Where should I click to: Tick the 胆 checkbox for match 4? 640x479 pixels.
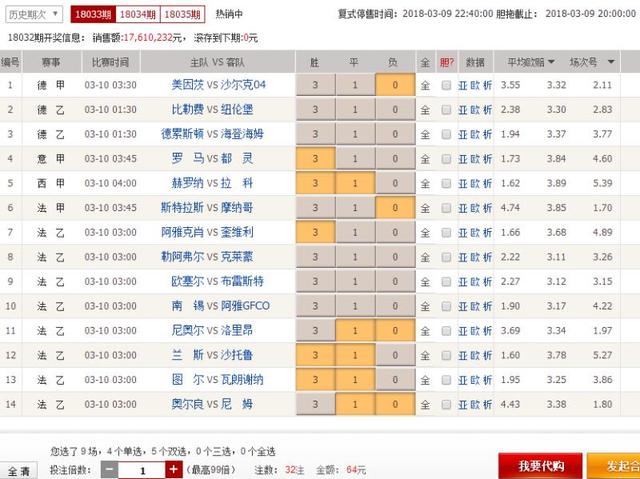(x=446, y=159)
